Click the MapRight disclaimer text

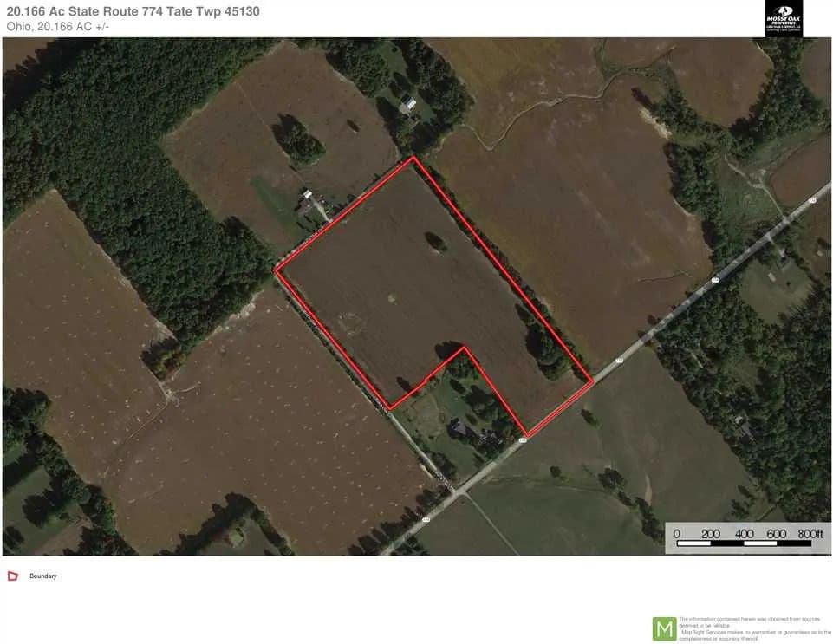(x=755, y=629)
